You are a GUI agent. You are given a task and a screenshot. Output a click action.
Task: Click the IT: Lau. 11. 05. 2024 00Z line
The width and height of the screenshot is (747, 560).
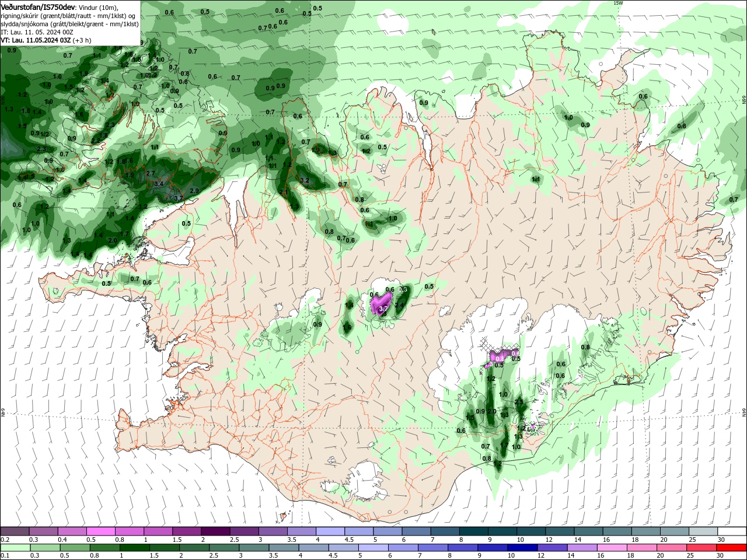coord(37,32)
